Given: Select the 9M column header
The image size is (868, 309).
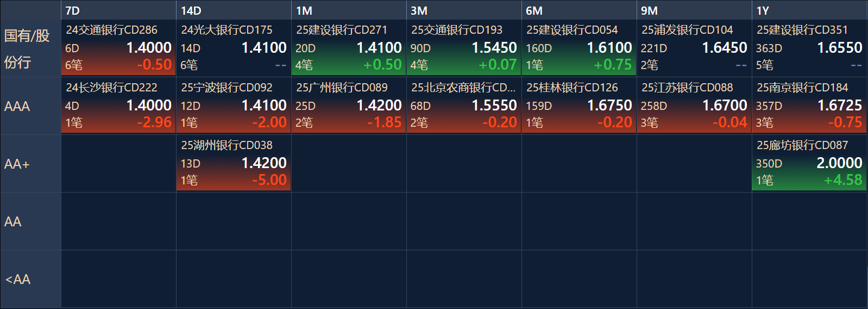Looking at the screenshot, I should click(694, 10).
